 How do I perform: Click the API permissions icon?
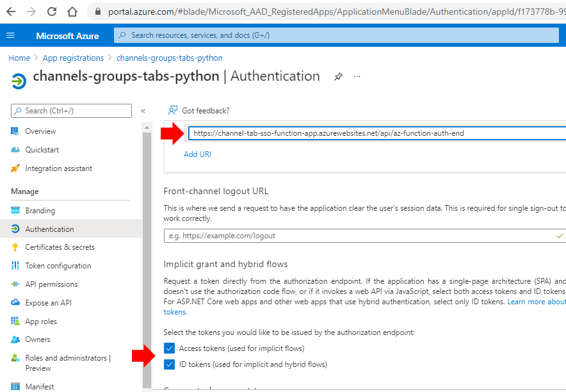15,284
